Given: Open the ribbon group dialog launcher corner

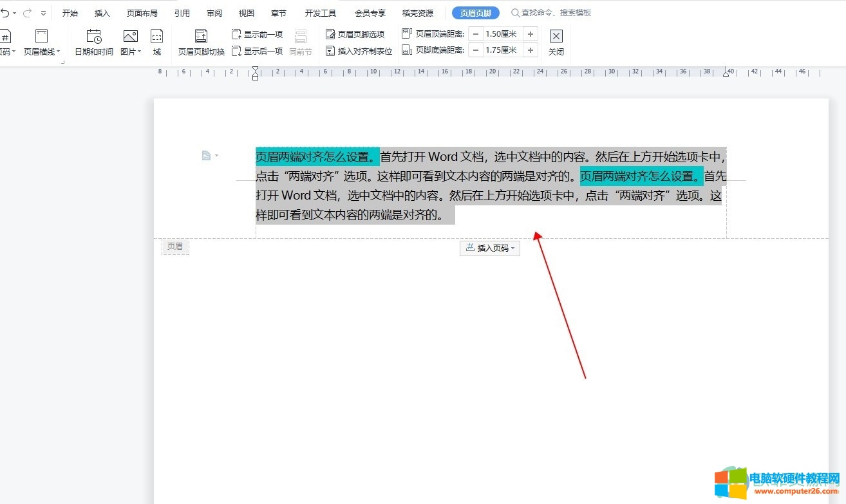Looking at the screenshot, I should pos(63,62).
